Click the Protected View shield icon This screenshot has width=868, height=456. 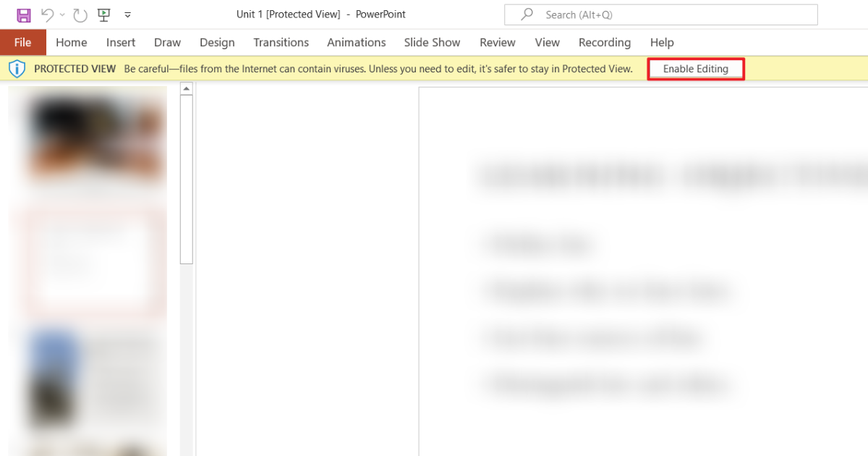click(x=17, y=69)
